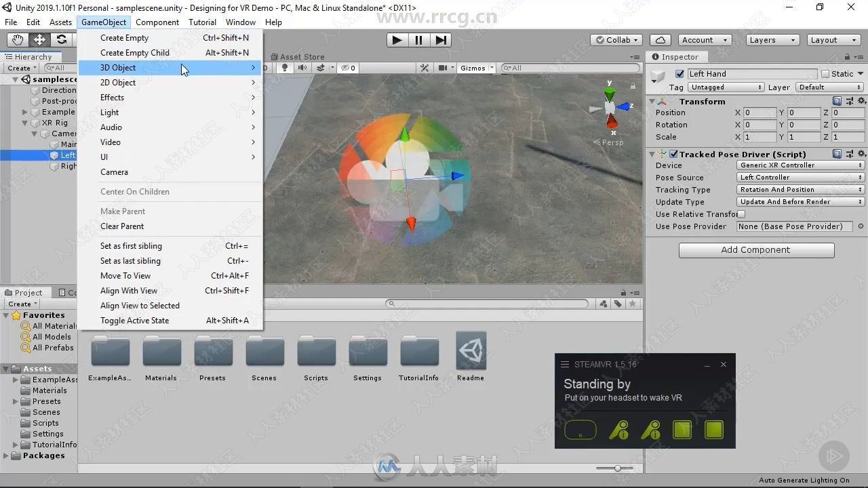Open the Light submenu
The width and height of the screenshot is (868, 488).
pos(170,113)
